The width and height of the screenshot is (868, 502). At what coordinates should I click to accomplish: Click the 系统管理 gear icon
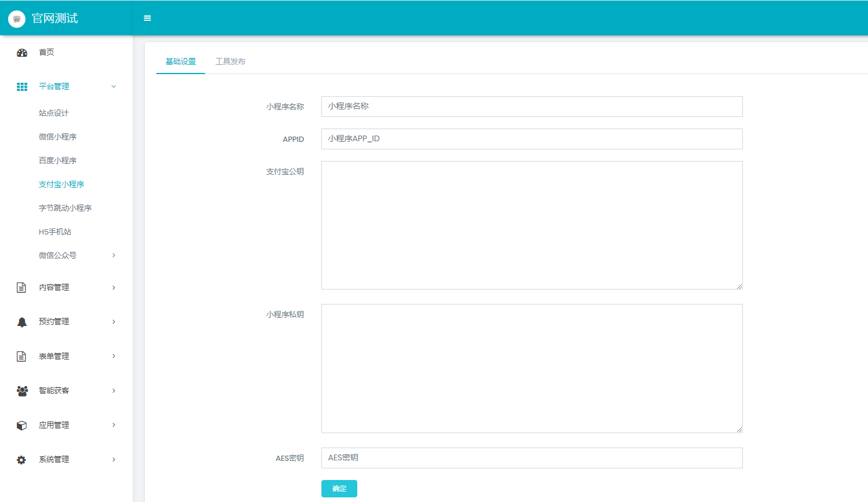coord(21,460)
